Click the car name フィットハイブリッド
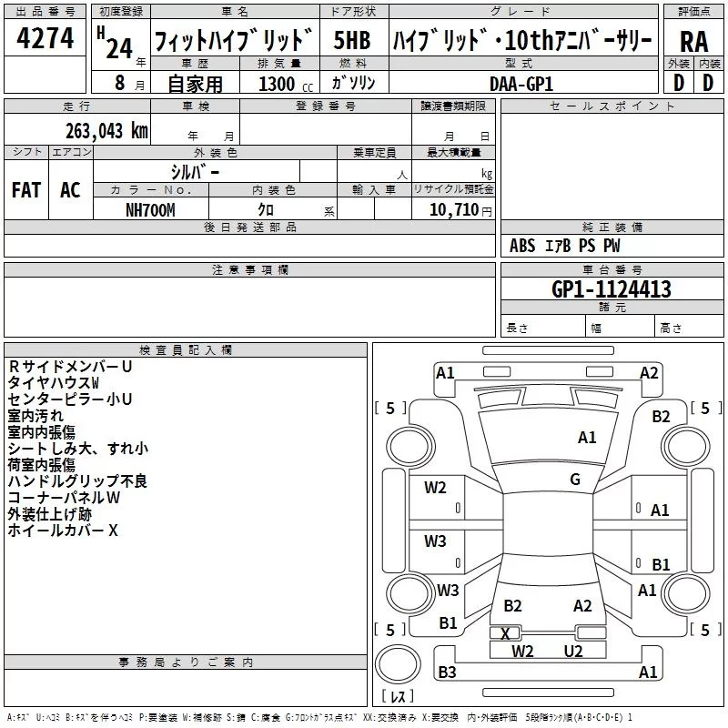728x728 pixels. (234, 40)
